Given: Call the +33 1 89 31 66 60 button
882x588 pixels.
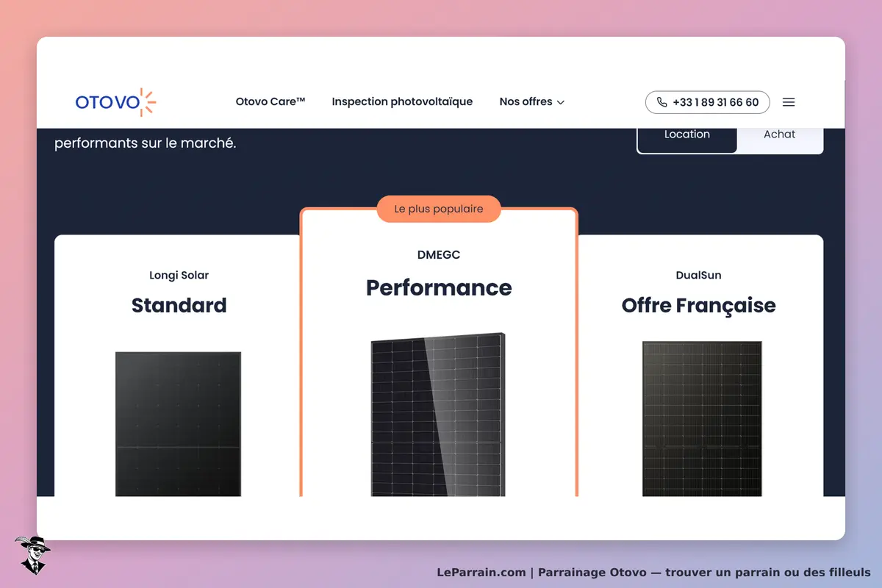Looking at the screenshot, I should (707, 102).
